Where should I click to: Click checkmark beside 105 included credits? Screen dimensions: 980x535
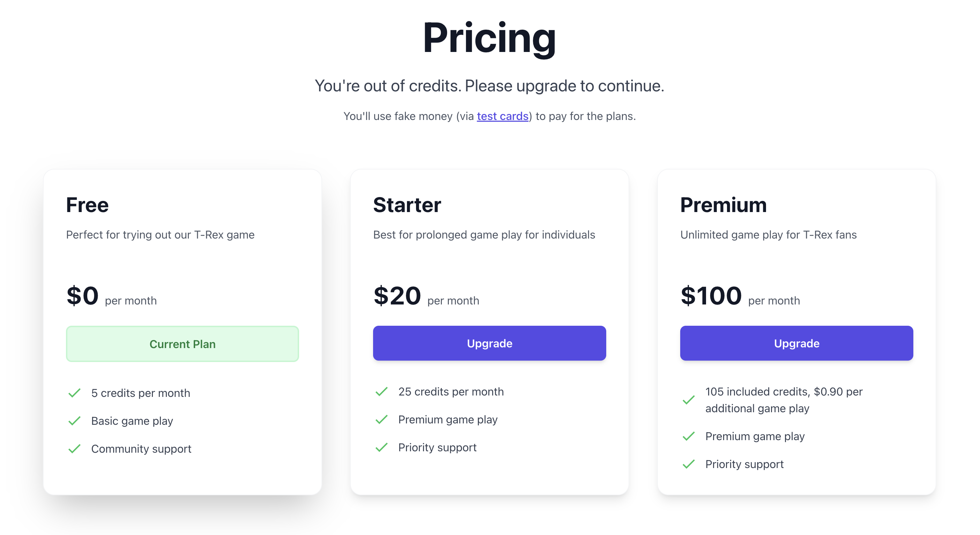click(688, 400)
